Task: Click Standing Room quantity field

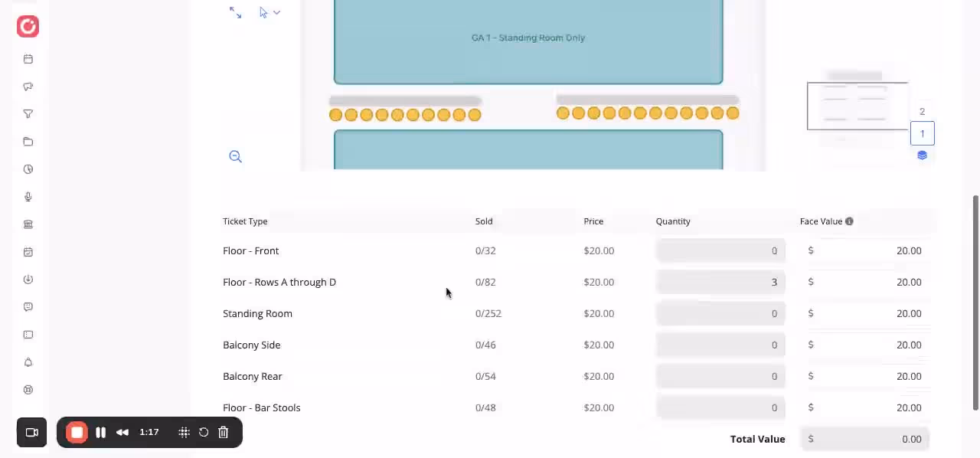Action: point(720,313)
